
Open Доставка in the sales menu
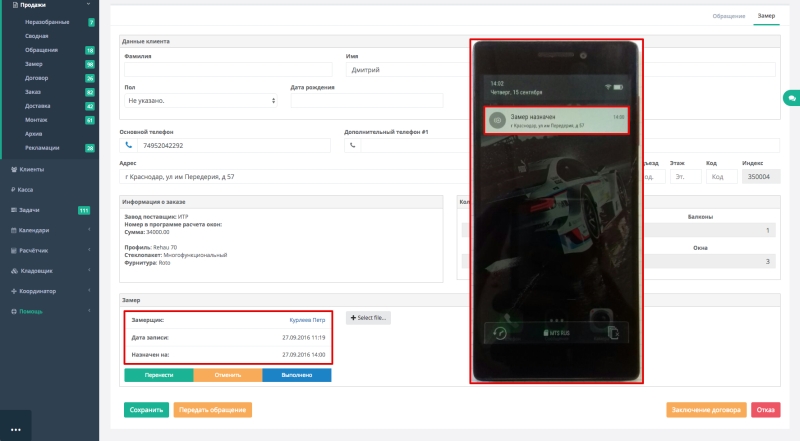point(38,106)
